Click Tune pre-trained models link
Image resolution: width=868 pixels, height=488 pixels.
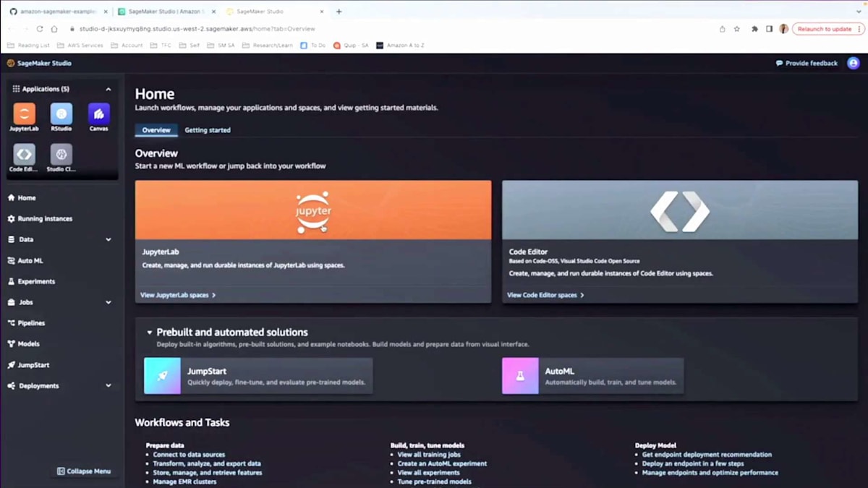pos(434,481)
